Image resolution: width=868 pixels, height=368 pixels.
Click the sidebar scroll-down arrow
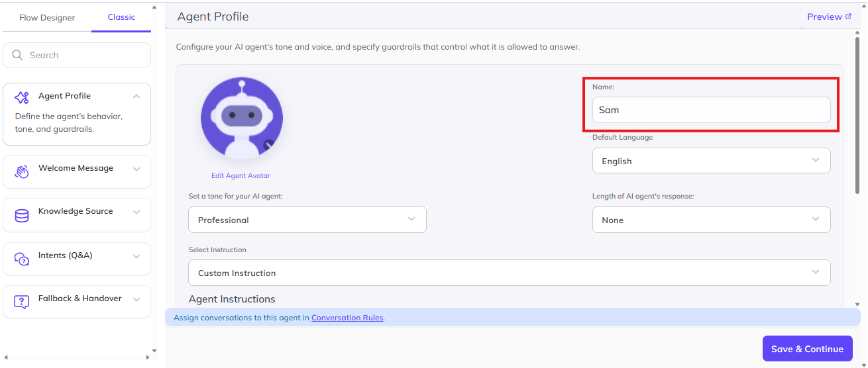click(154, 351)
